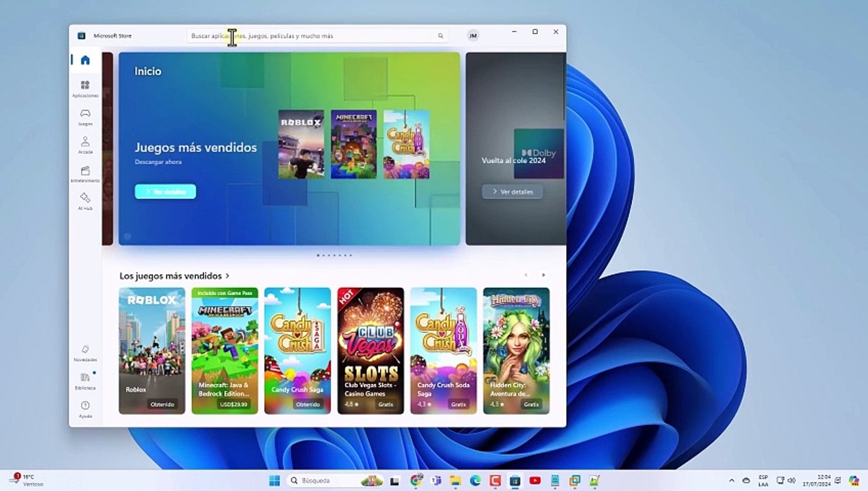The height and width of the screenshot is (491, 868).
Task: Open Copilot icon at taskbar far right
Action: coord(854,480)
